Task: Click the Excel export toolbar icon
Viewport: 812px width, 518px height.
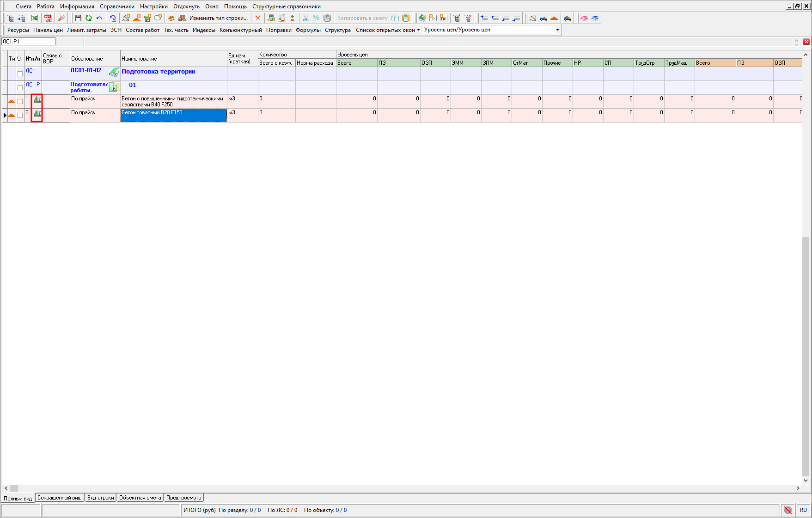Action: [35, 18]
